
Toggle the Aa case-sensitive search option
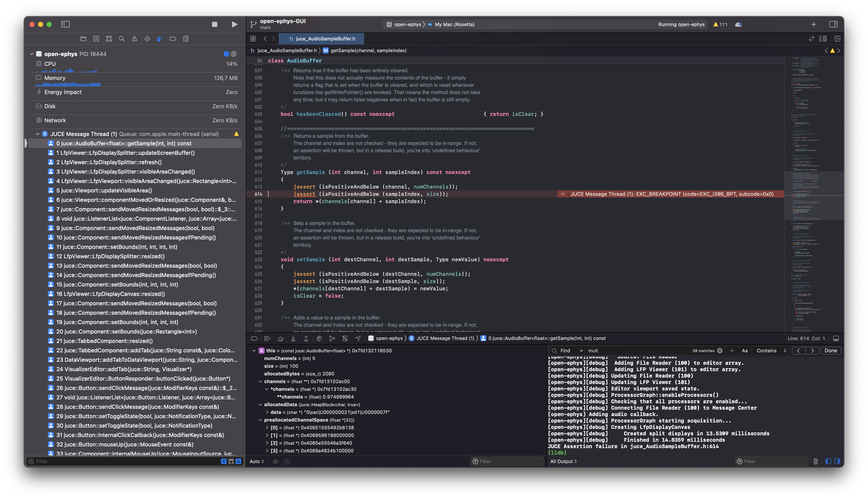[745, 351]
